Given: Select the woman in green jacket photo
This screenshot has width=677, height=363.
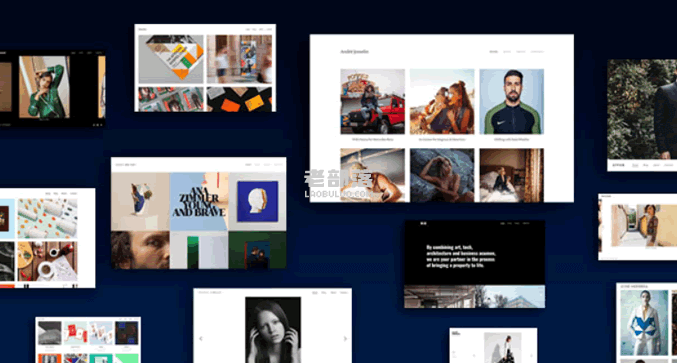Looking at the screenshot, I should (x=44, y=87).
